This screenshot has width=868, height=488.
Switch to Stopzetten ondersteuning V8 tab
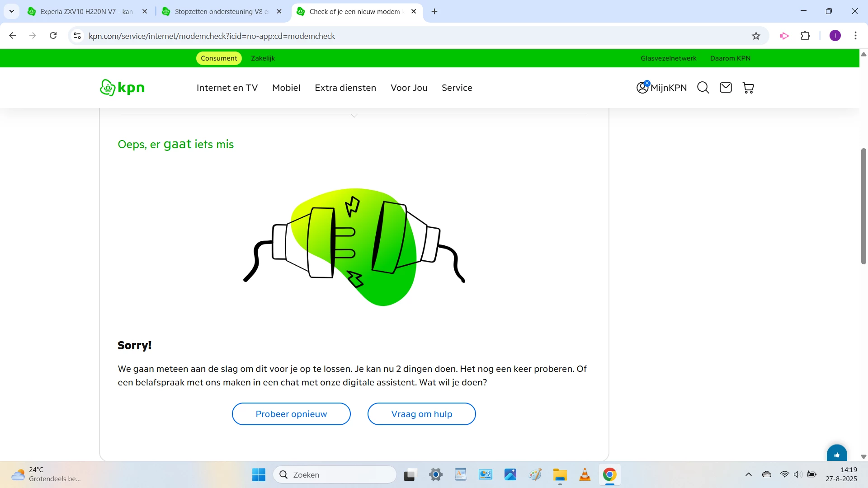click(x=217, y=12)
